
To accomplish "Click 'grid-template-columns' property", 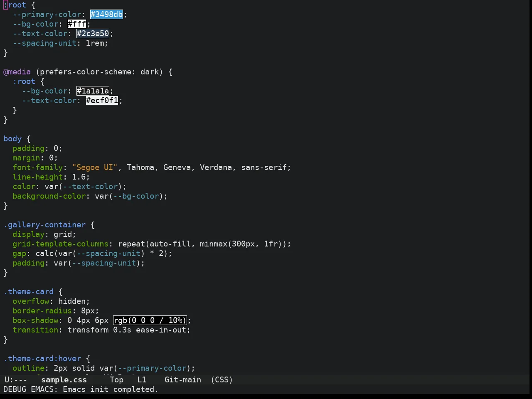I will (x=61, y=244).
